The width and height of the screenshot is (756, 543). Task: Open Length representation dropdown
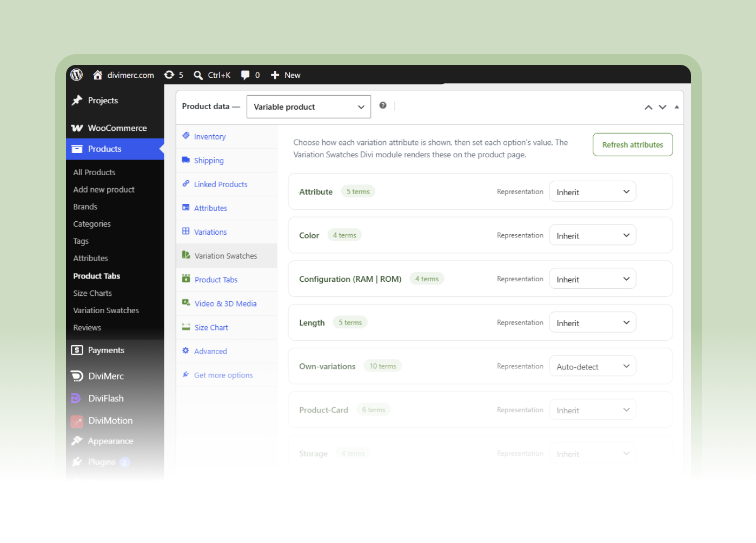tap(593, 322)
